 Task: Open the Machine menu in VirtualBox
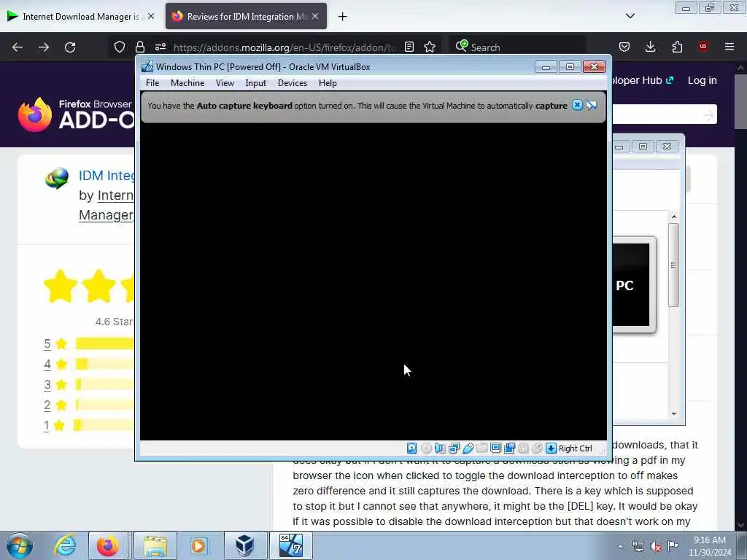187,83
